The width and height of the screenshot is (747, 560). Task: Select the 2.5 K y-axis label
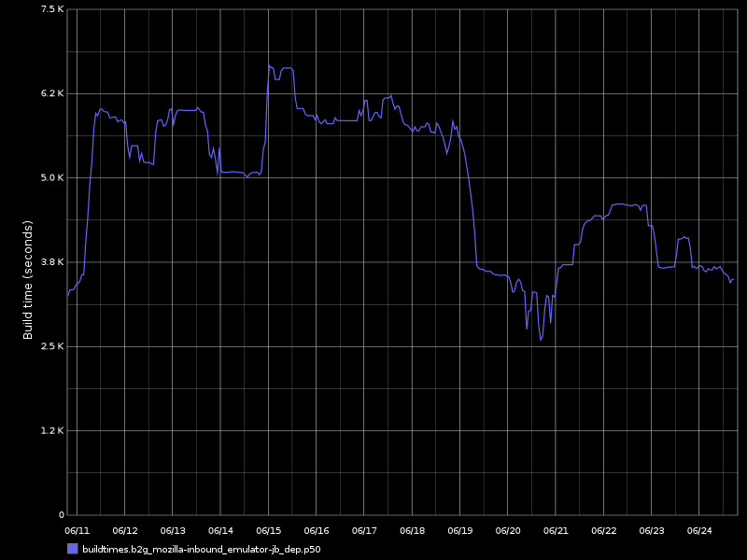[53, 346]
